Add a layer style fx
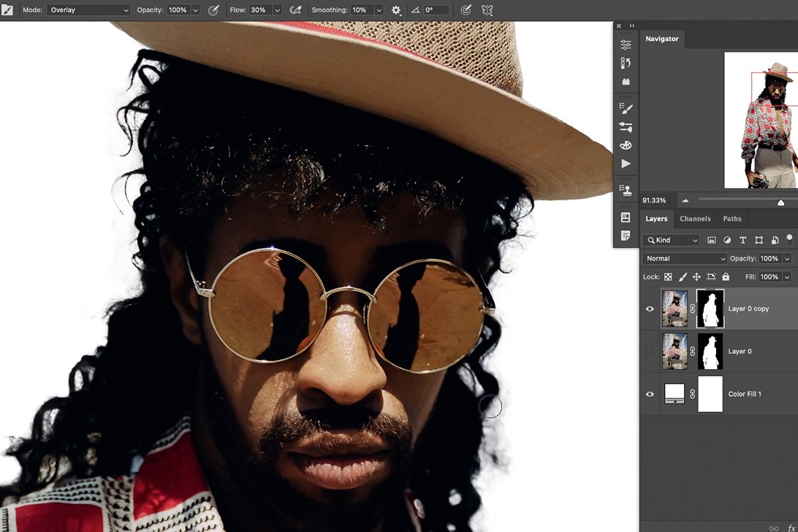Screen dimensions: 798x532 coord(791,527)
